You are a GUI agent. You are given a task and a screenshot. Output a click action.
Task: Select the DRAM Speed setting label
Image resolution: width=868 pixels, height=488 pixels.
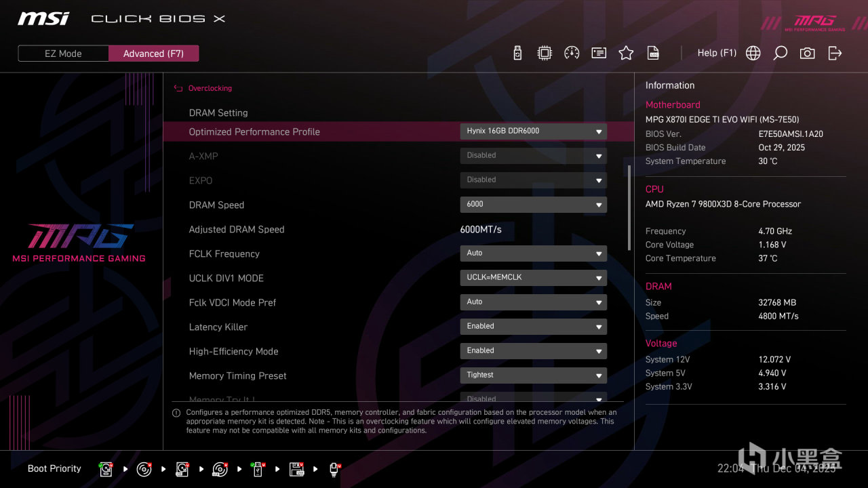216,205
